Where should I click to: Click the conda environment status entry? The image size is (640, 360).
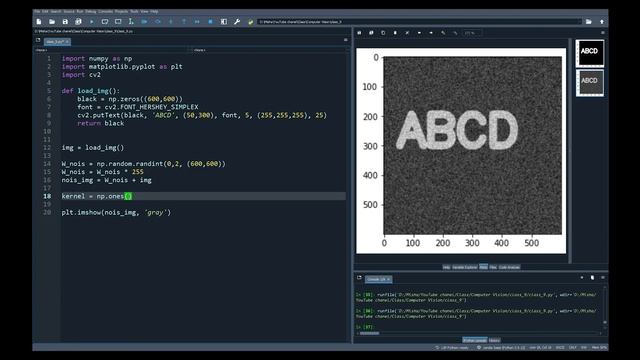[x=501, y=348]
